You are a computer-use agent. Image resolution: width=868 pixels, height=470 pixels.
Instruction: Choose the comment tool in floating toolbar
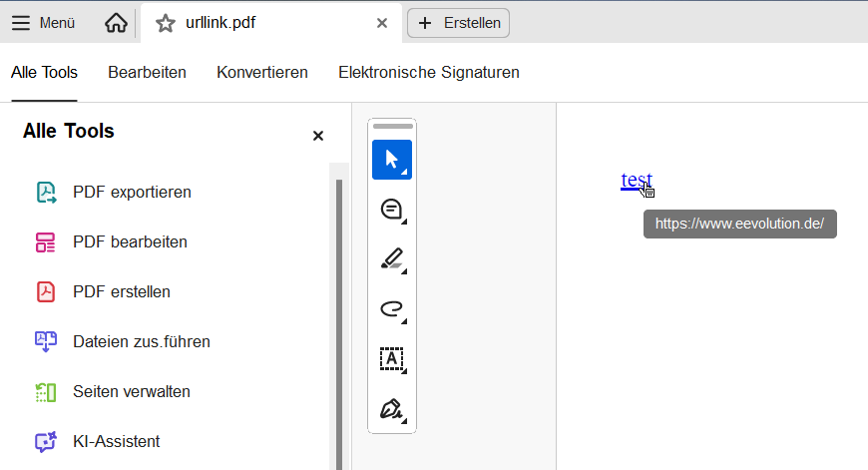(391, 210)
